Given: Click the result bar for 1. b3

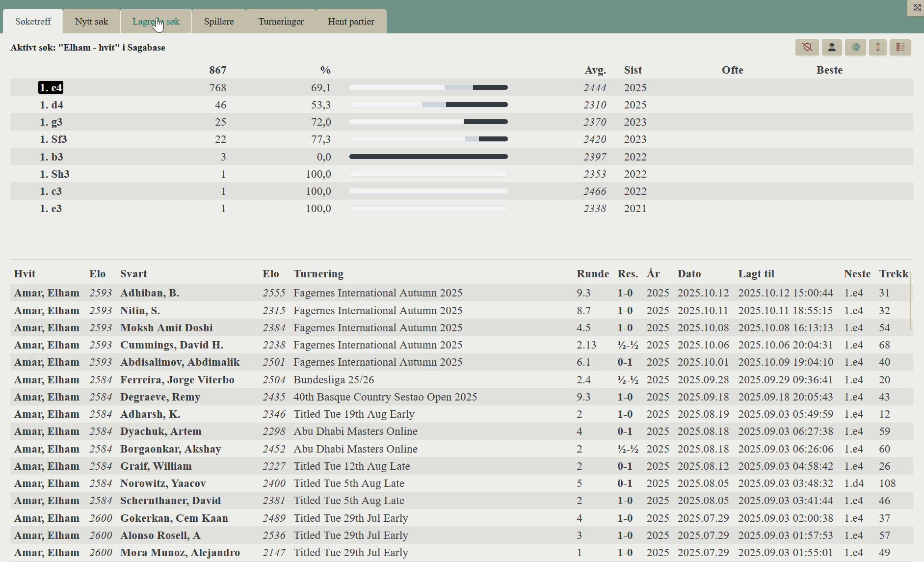Looking at the screenshot, I should 428,157.
